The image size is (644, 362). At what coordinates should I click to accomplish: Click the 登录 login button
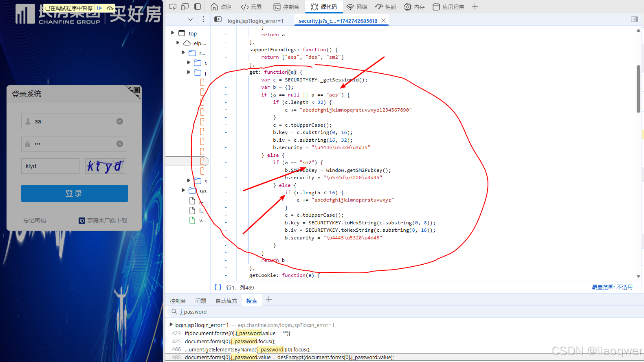[75, 193]
